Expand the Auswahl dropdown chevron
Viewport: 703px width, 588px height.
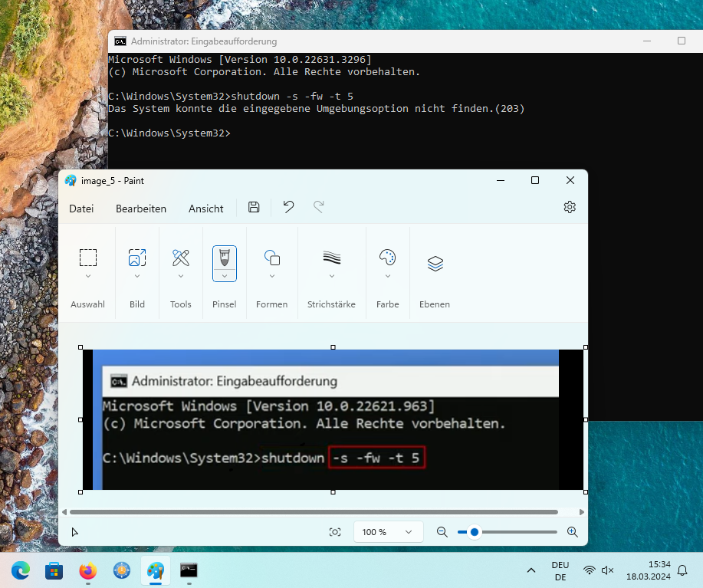[x=88, y=276]
